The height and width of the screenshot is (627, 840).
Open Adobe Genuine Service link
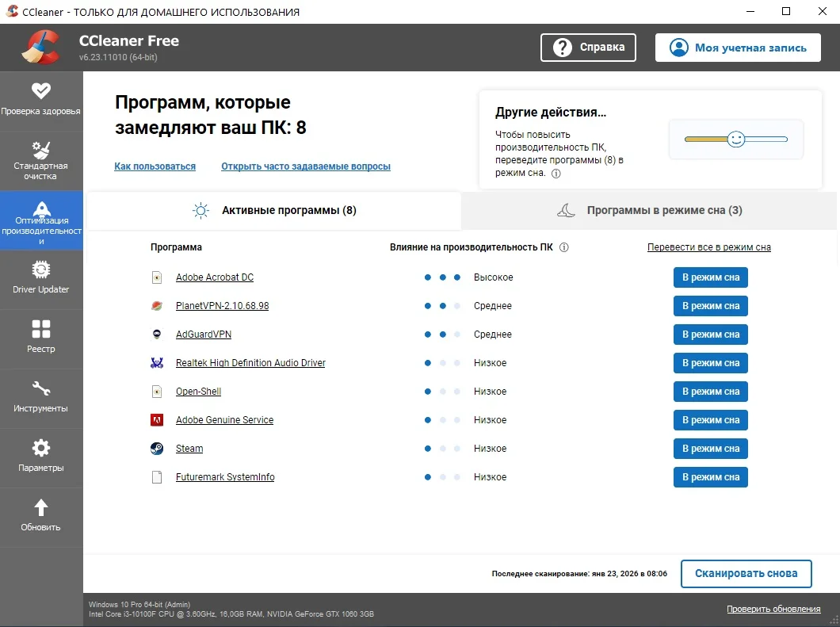pos(224,419)
